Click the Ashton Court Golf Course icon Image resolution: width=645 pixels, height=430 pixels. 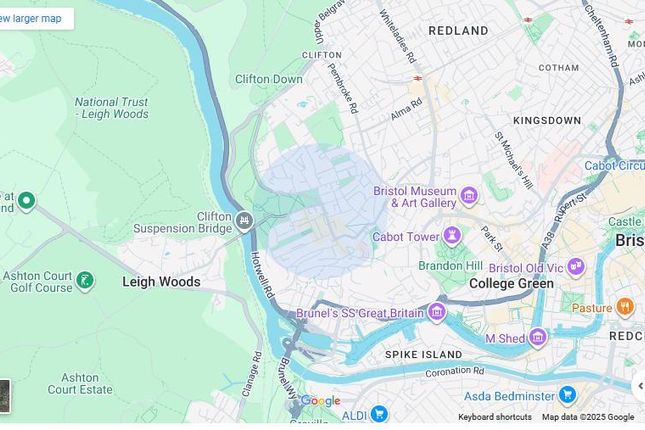click(86, 281)
